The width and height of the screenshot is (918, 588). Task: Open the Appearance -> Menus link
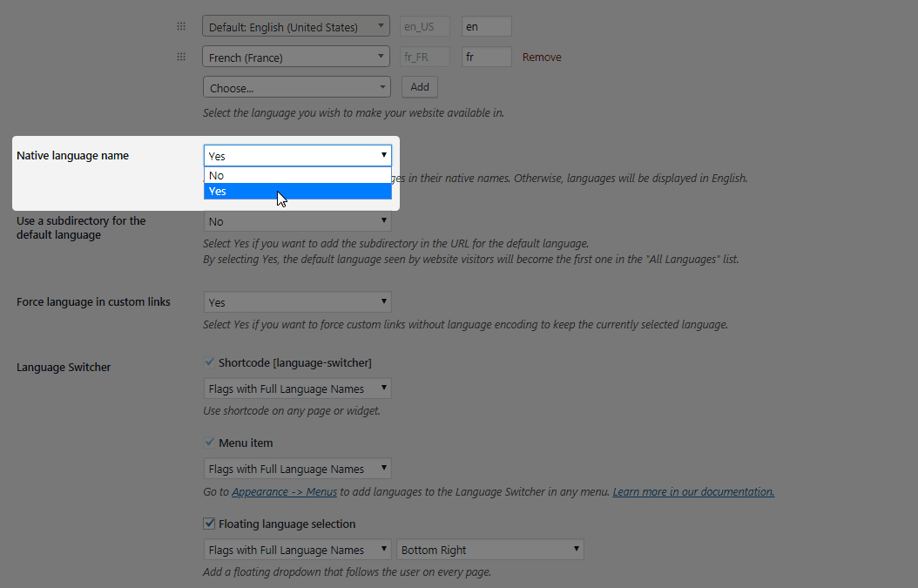(284, 492)
